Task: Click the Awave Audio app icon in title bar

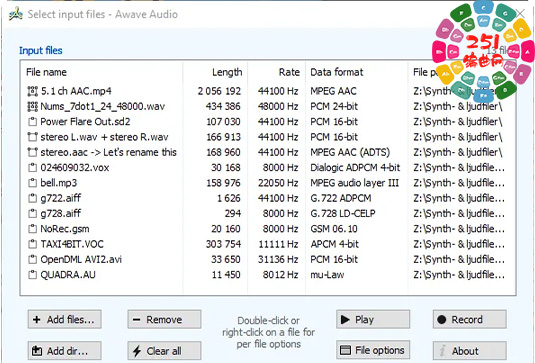Action: 16,14
